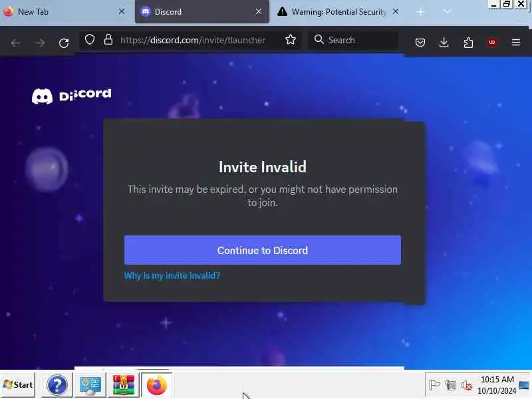Go back using the back arrow

click(x=15, y=43)
